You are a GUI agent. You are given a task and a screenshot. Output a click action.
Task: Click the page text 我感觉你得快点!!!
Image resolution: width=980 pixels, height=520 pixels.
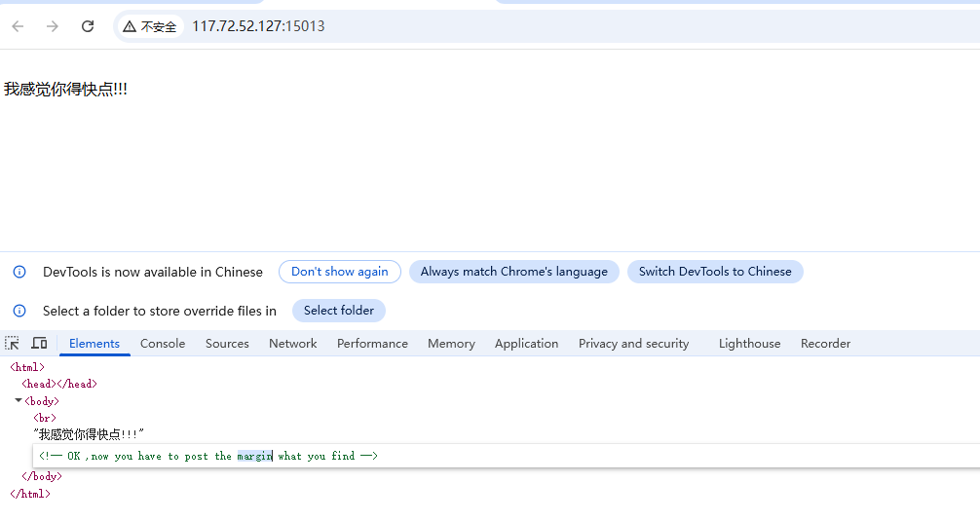[x=65, y=90]
